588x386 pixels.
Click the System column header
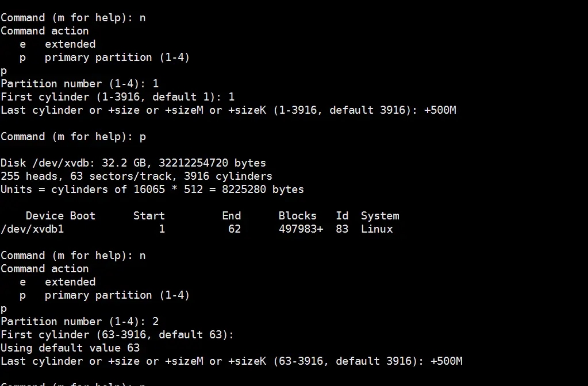(x=380, y=216)
